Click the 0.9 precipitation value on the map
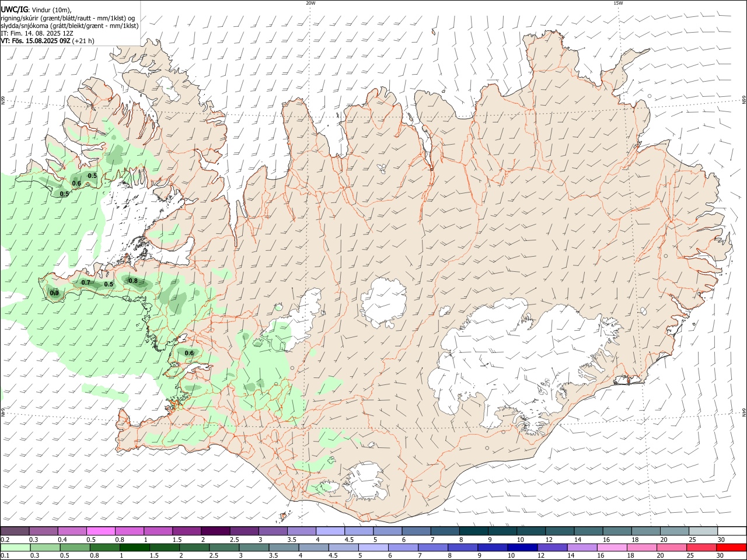This screenshot has width=747, height=560. tap(54, 293)
